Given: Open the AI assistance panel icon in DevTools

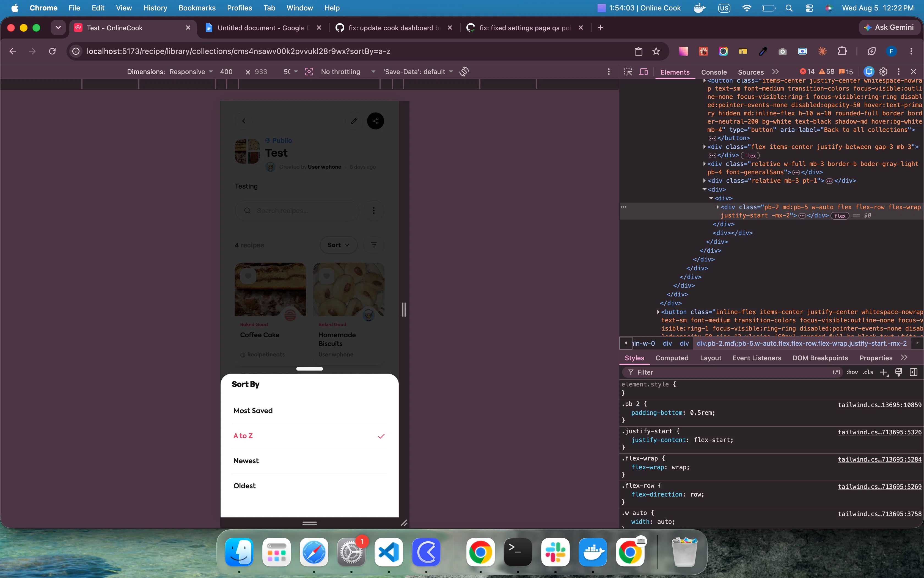Looking at the screenshot, I should (x=869, y=72).
